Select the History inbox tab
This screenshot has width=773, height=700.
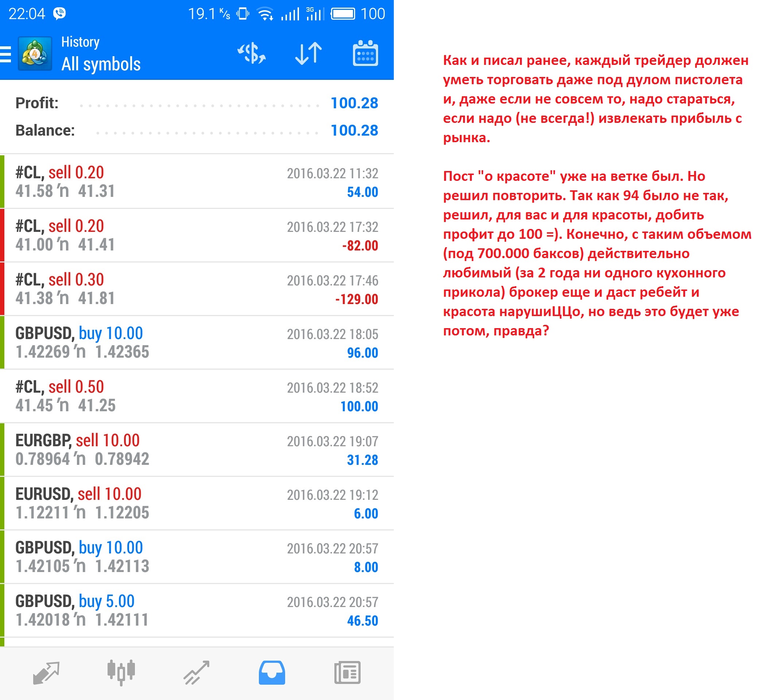coord(272,673)
